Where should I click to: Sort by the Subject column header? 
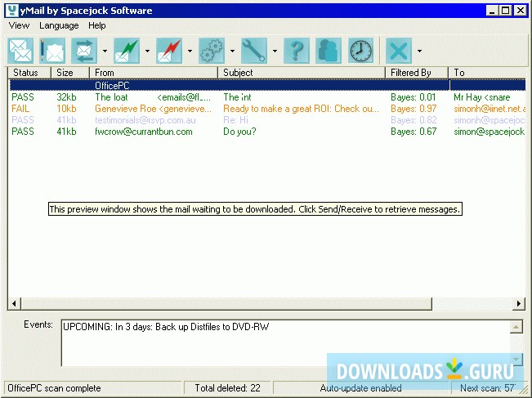(x=302, y=73)
